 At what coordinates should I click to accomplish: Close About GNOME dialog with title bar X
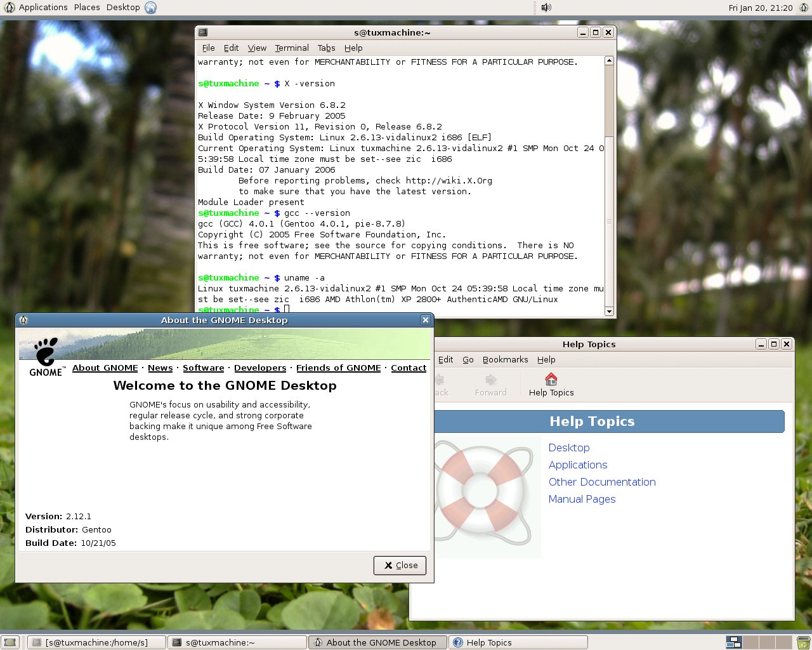point(426,320)
